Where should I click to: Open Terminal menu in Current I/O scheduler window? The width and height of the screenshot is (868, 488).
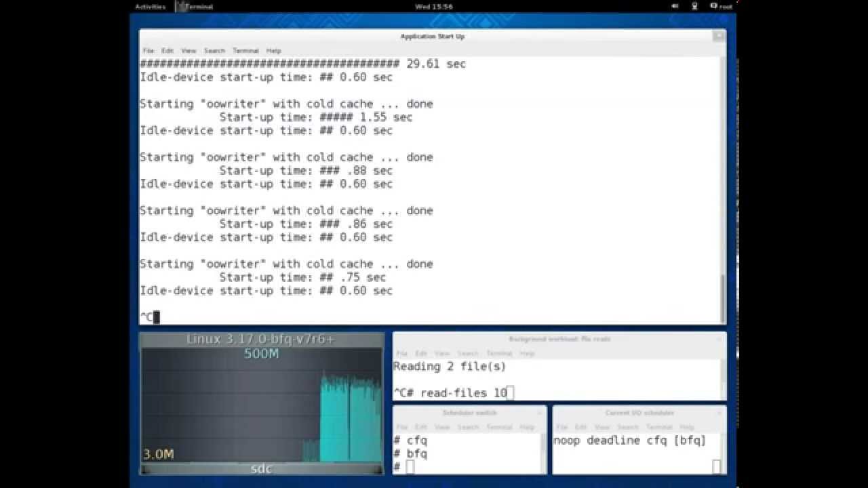659,427
